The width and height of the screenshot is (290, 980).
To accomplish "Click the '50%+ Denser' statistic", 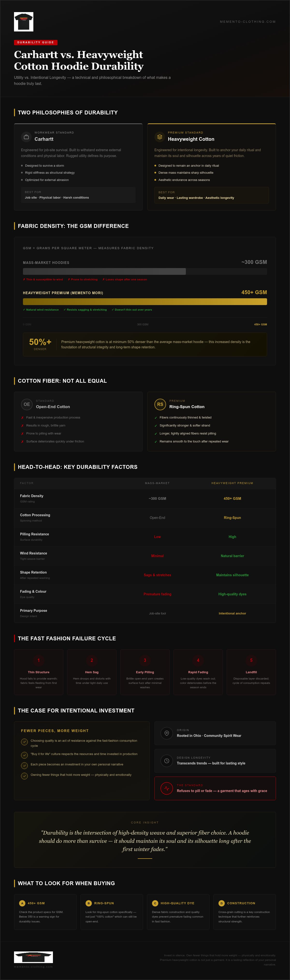I will [x=40, y=344].
